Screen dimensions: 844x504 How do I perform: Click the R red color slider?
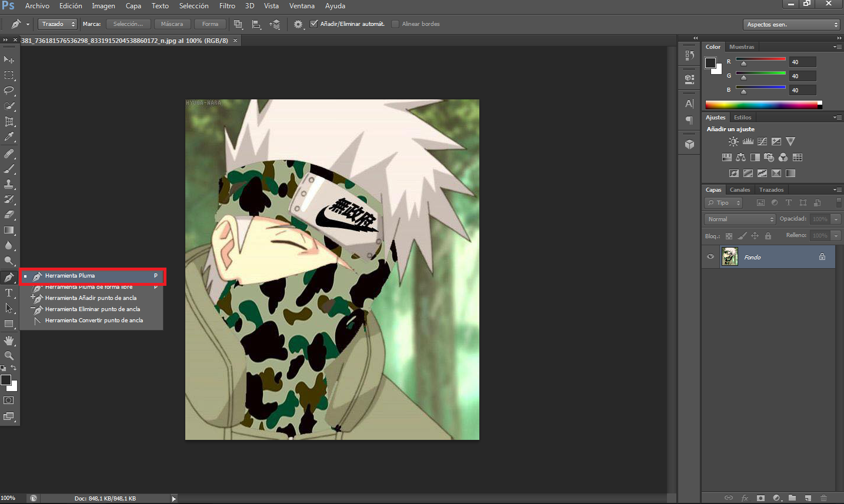point(760,59)
